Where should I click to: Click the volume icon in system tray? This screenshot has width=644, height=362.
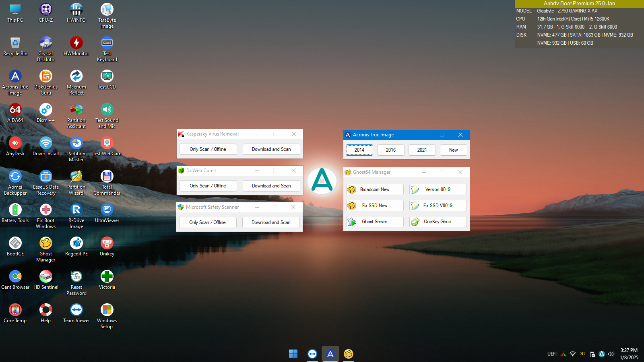click(611, 354)
